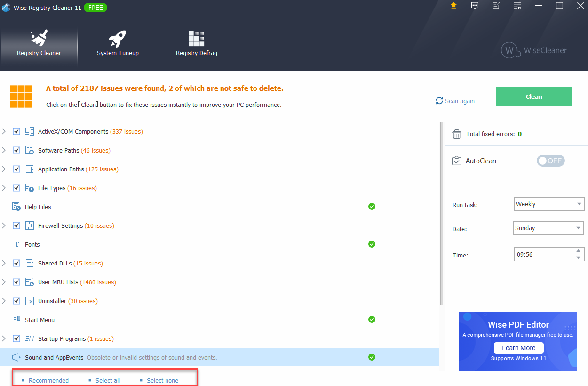Expand the Application Paths issue list
The image size is (588, 386).
[x=4, y=169]
